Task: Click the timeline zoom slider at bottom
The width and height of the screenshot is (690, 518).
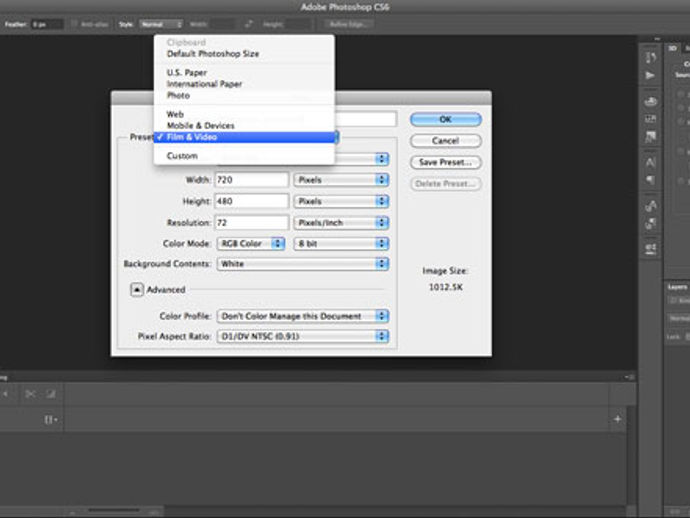Action: click(114, 512)
